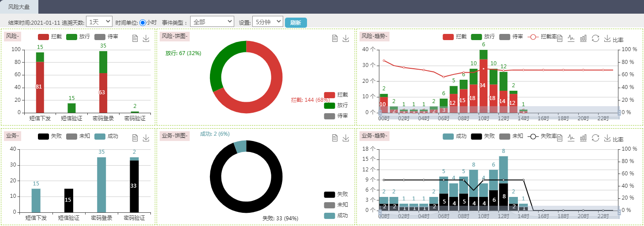Open data view in 风险-趋势- panel

tap(560, 38)
